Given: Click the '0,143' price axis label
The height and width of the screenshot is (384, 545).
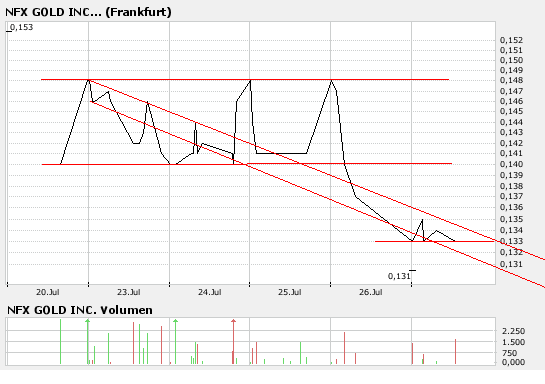Looking at the screenshot, I should click(x=511, y=132).
